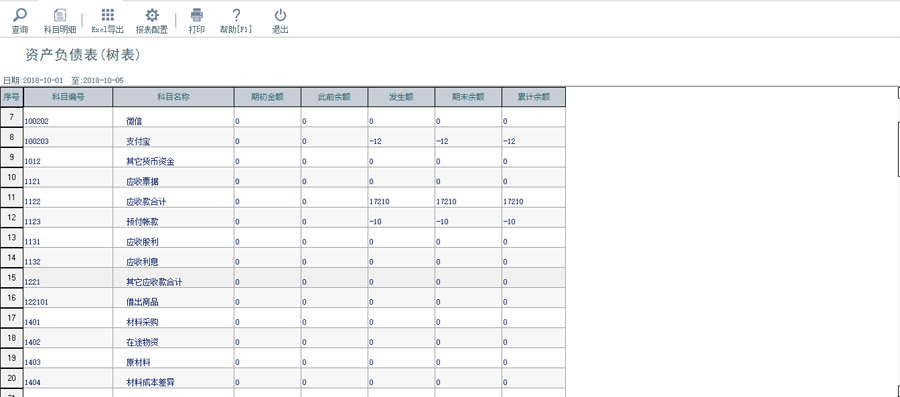Select 预付帐款 发生额 value -10
900x397 pixels.
[375, 222]
